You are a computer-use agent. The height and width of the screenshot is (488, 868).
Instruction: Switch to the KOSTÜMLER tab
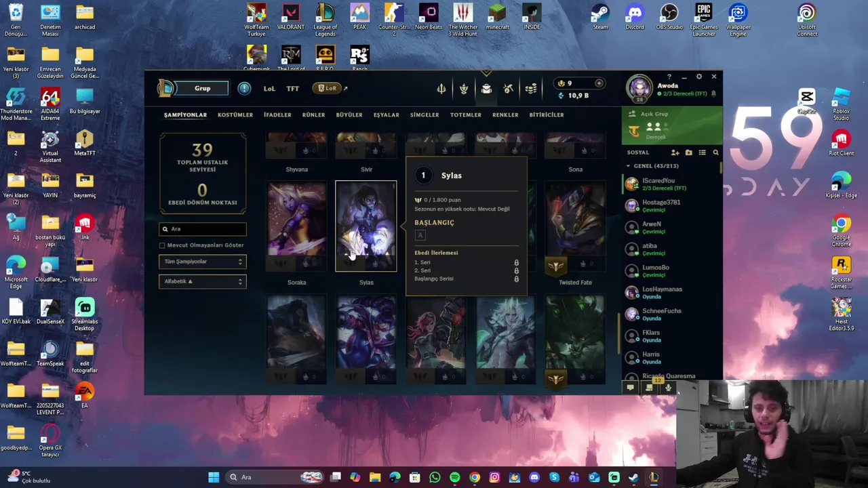pyautogui.click(x=235, y=115)
